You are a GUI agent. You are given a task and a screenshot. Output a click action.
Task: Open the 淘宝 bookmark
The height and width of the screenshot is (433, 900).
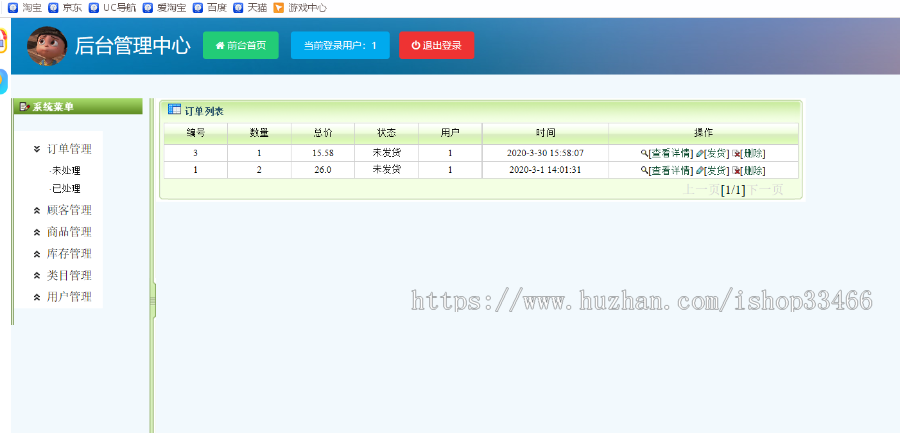point(25,8)
